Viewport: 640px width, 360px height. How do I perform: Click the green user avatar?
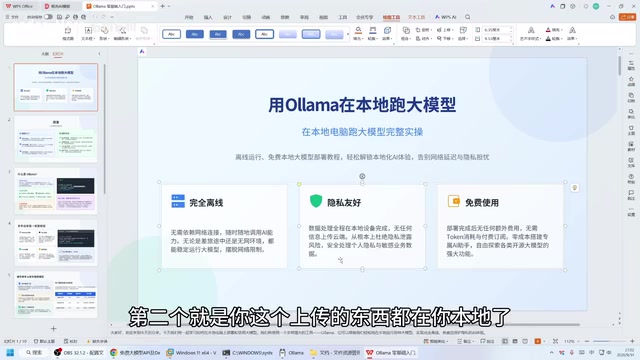pyautogui.click(x=596, y=6)
